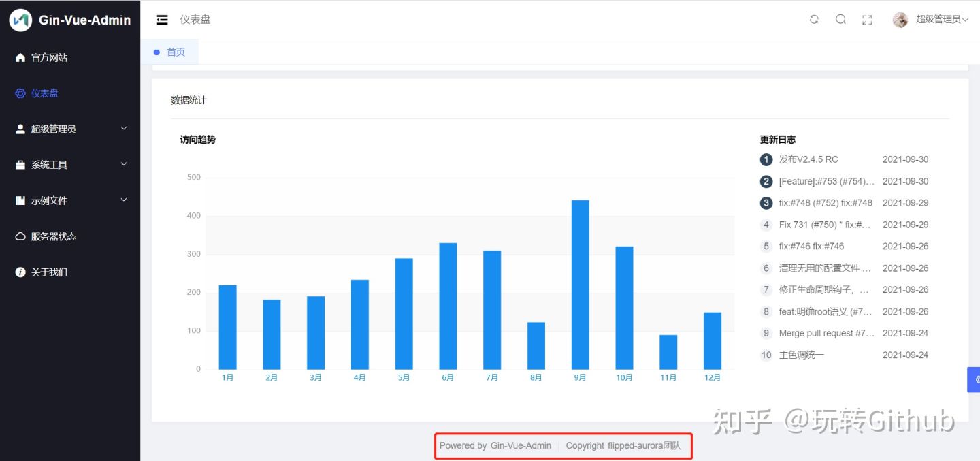
Task: Click the 7月 bar in chart
Action: [492, 311]
